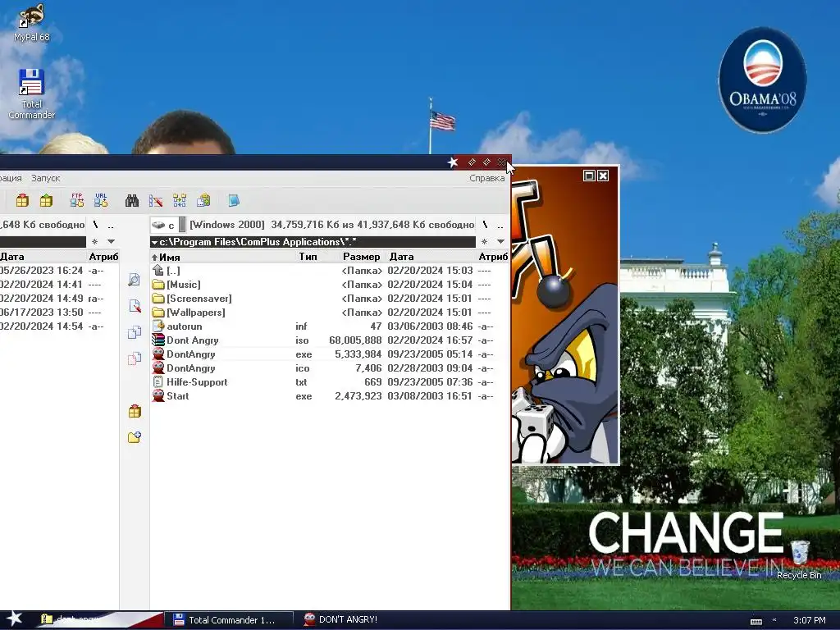Click the star Start button on taskbar
This screenshot has height=630, width=840.
click(15, 619)
